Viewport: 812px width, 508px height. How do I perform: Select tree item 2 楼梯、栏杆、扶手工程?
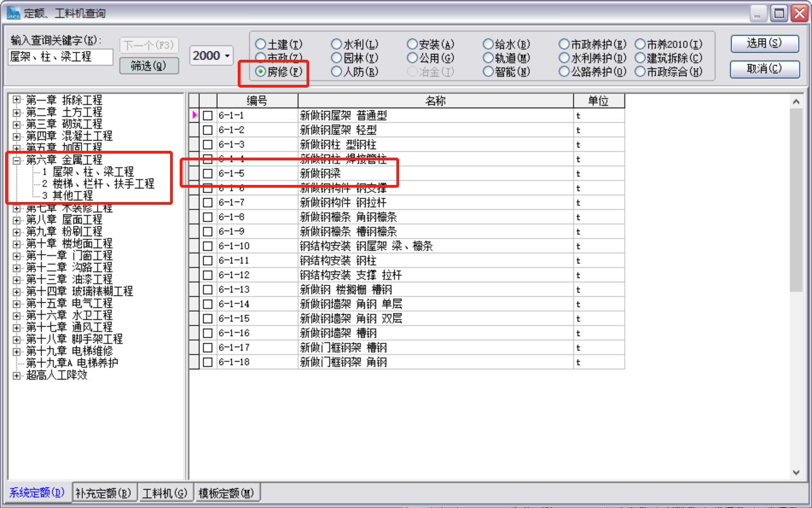point(98,184)
